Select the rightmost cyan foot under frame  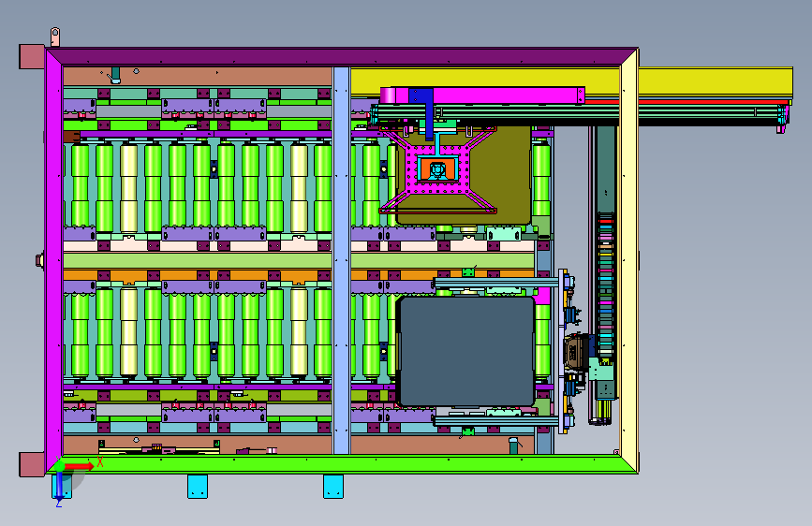tap(333, 486)
